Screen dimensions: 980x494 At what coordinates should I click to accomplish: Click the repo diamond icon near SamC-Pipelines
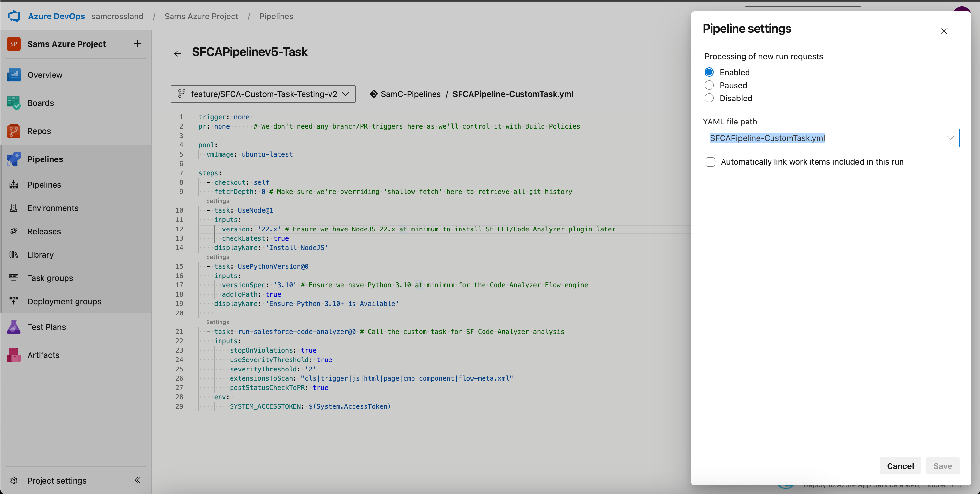click(374, 94)
